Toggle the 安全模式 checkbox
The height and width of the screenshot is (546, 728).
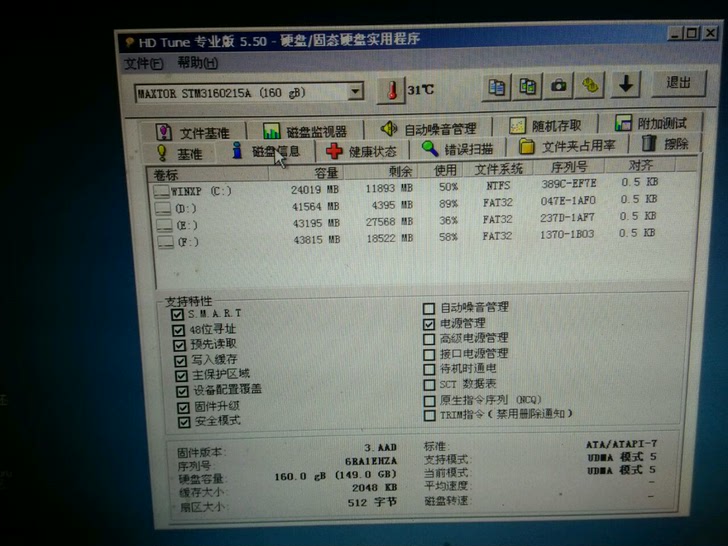coord(184,422)
